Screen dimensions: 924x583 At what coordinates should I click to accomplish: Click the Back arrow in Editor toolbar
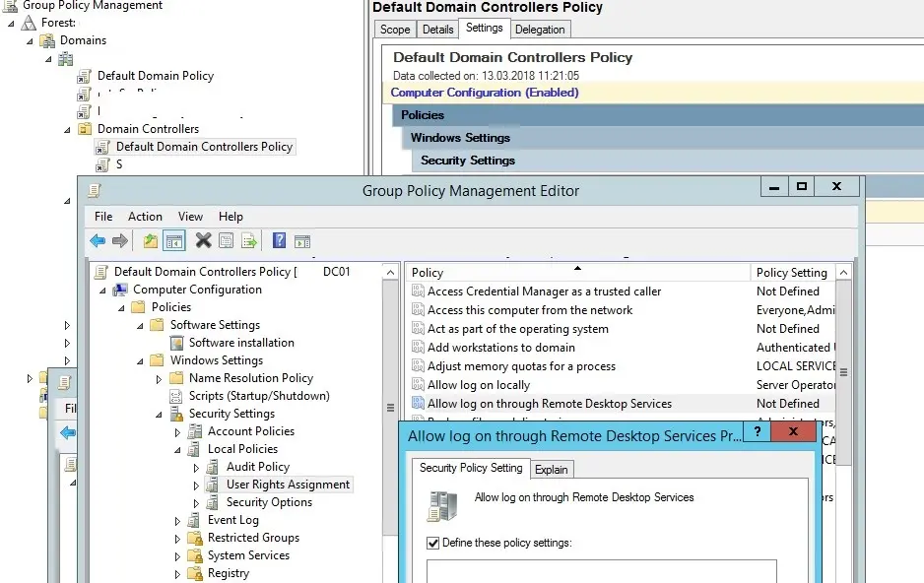[x=98, y=240]
